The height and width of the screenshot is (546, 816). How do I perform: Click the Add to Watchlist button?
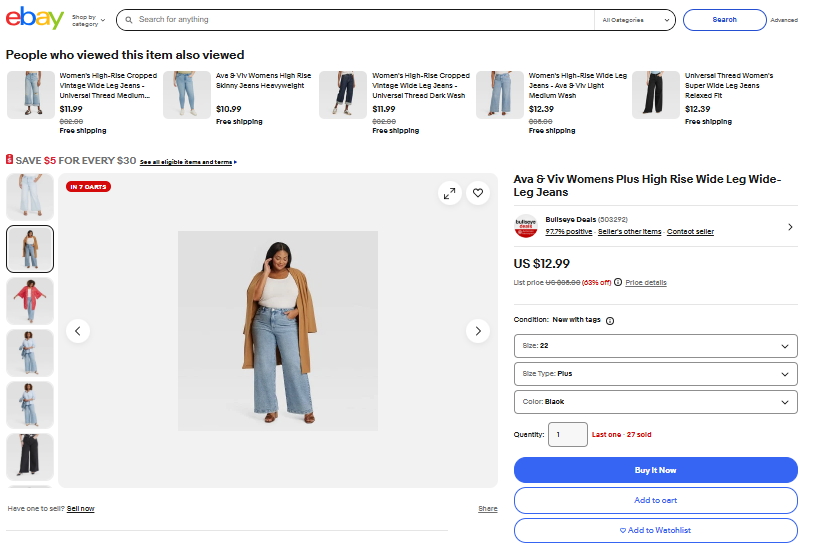tap(656, 530)
